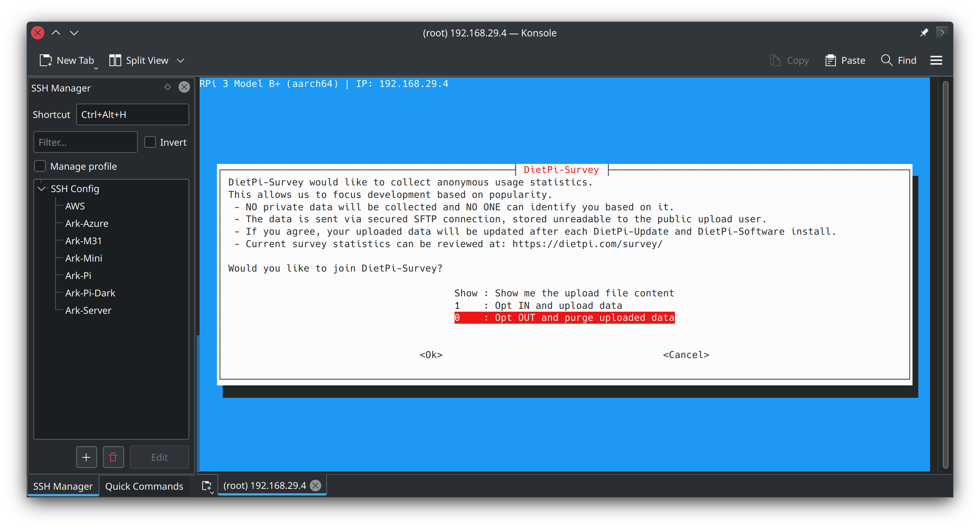This screenshot has height=529, width=980.
Task: Open the Split View dropdown arrow
Action: pos(181,60)
